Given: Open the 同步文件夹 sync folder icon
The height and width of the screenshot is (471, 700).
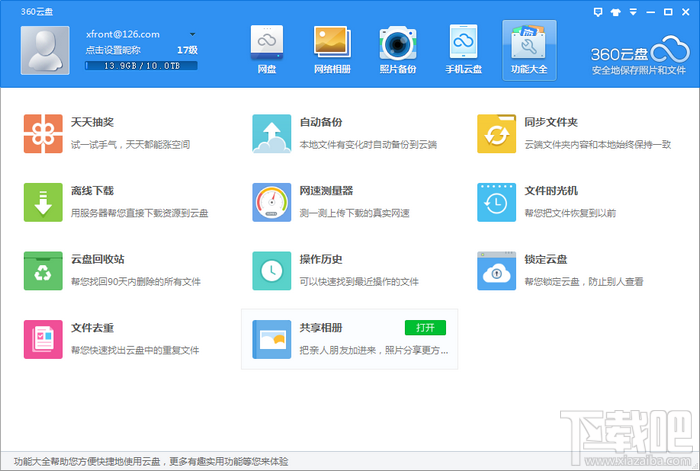Looking at the screenshot, I should [x=496, y=133].
